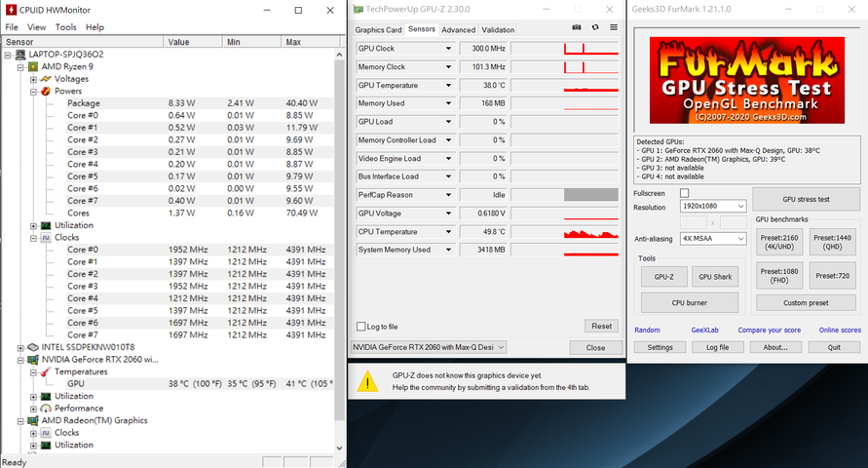868x468 pixels.
Task: Switch to the Validation tab in GPU-Z
Action: [x=498, y=30]
